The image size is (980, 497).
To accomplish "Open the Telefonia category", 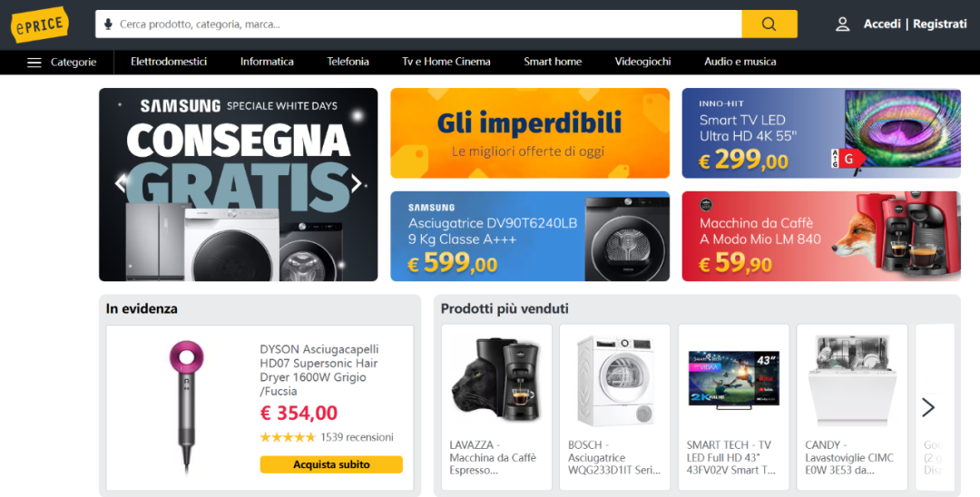I will (348, 62).
